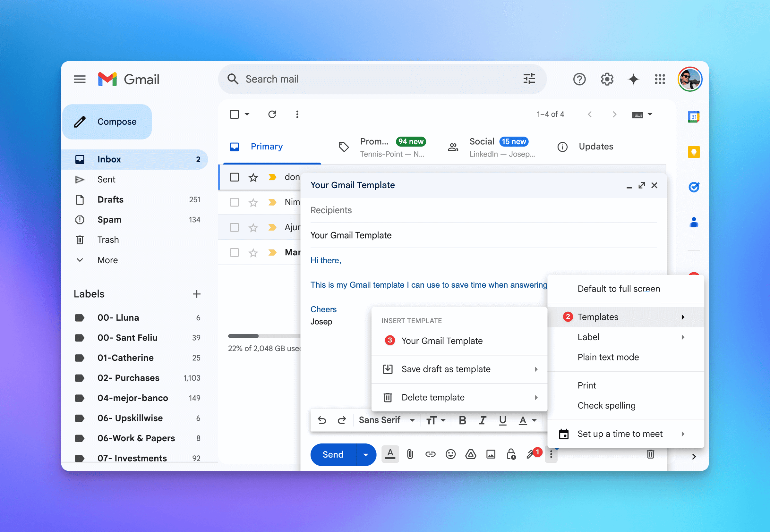
Task: Select Check spelling
Action: coord(626,406)
